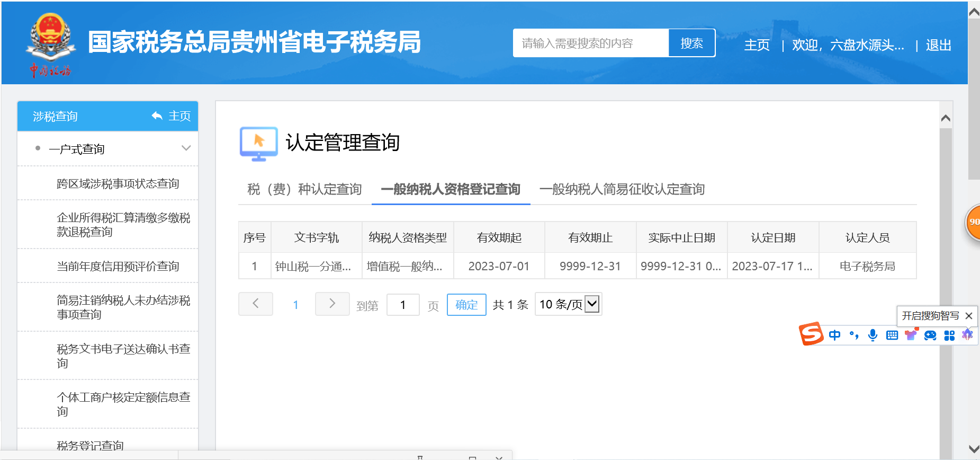
Task: Click 退出 to log out
Action: 938,45
